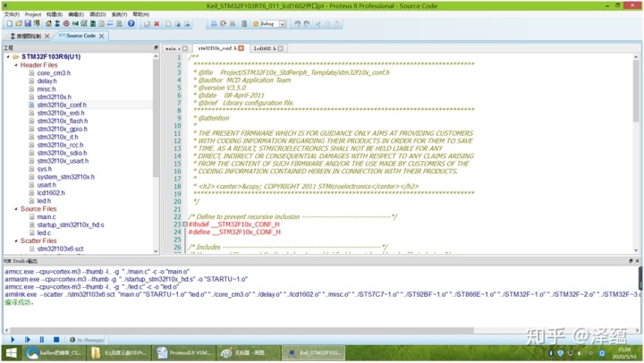Collapse the #ifndef fold at line 23
This screenshot has width=644, height=363.
pyautogui.click(x=185, y=224)
